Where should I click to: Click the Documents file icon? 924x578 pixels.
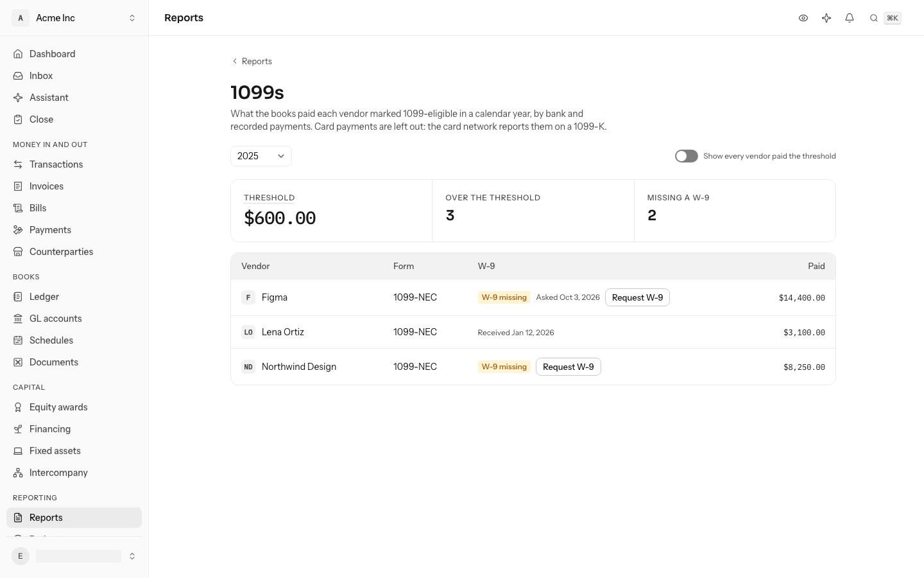(18, 362)
